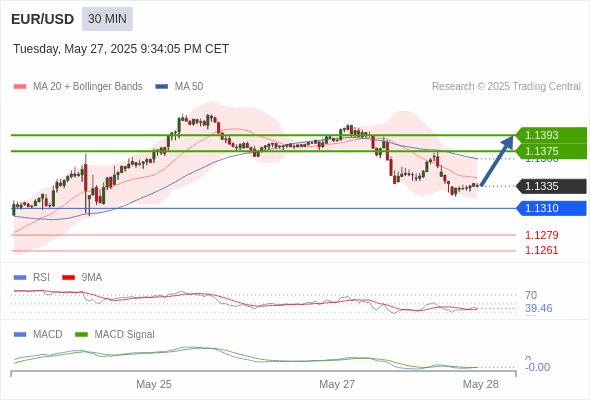590x400 pixels.
Task: Click the RSI legend blue marker
Action: coord(20,278)
